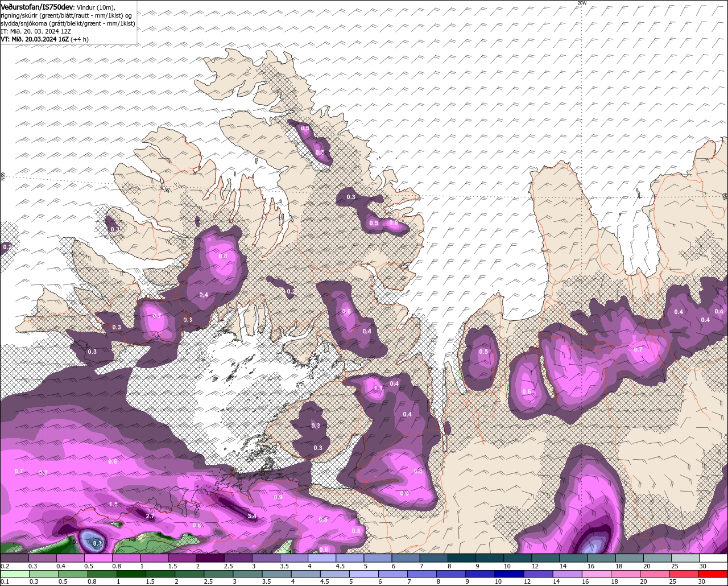Screen dimensions: 728x586
Task: Select the upper legend swatch between 4 and 4.5
Action: point(322,558)
